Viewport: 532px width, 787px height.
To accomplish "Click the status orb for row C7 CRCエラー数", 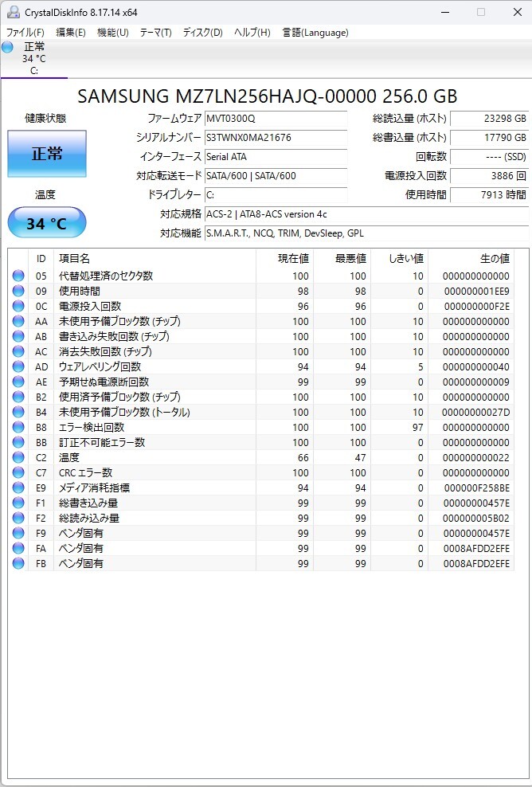I will click(x=18, y=472).
